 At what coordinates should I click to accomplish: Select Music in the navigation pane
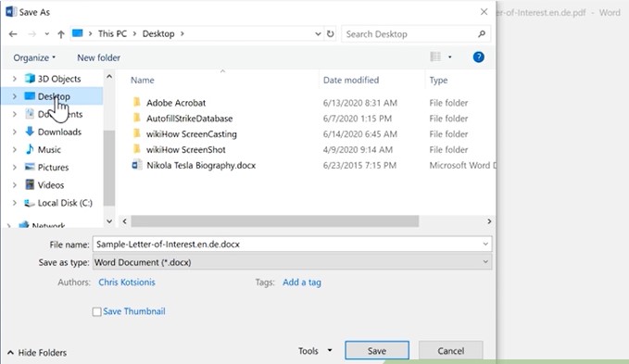49,149
